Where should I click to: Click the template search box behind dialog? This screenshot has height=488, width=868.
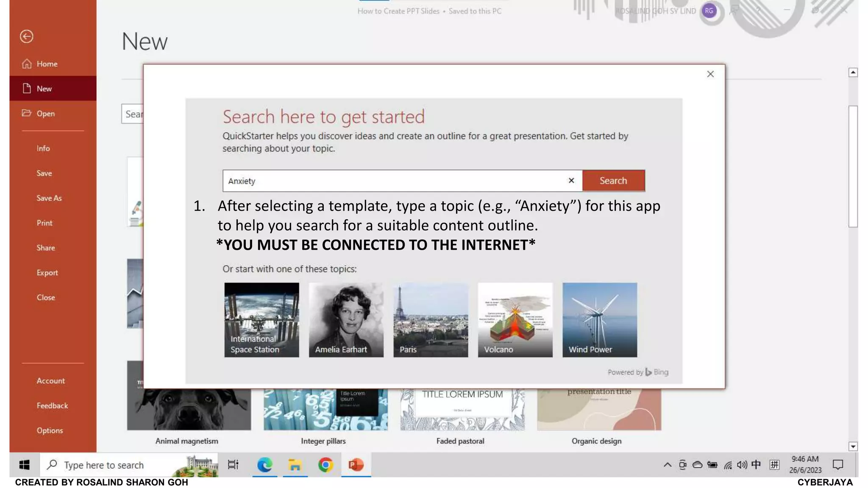coord(133,114)
